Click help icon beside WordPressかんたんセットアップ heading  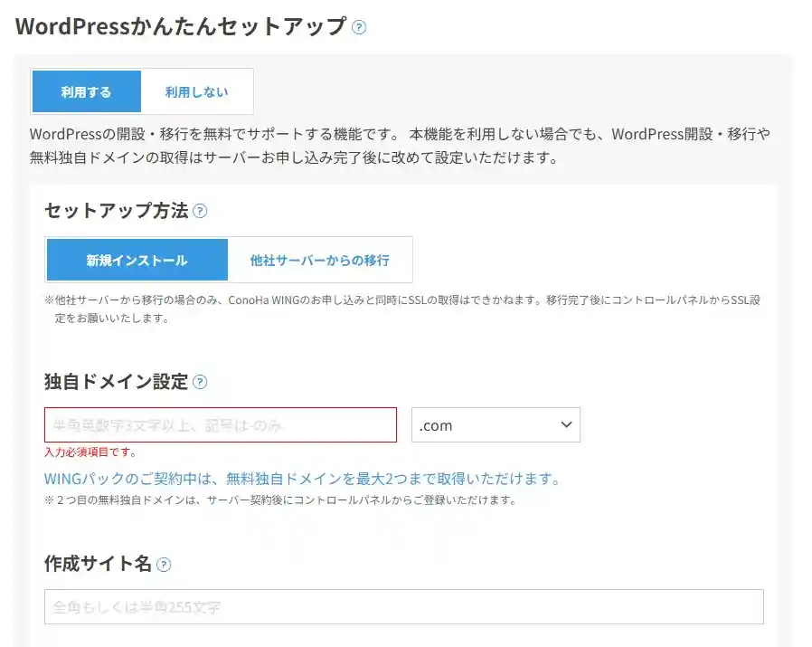coord(359,27)
